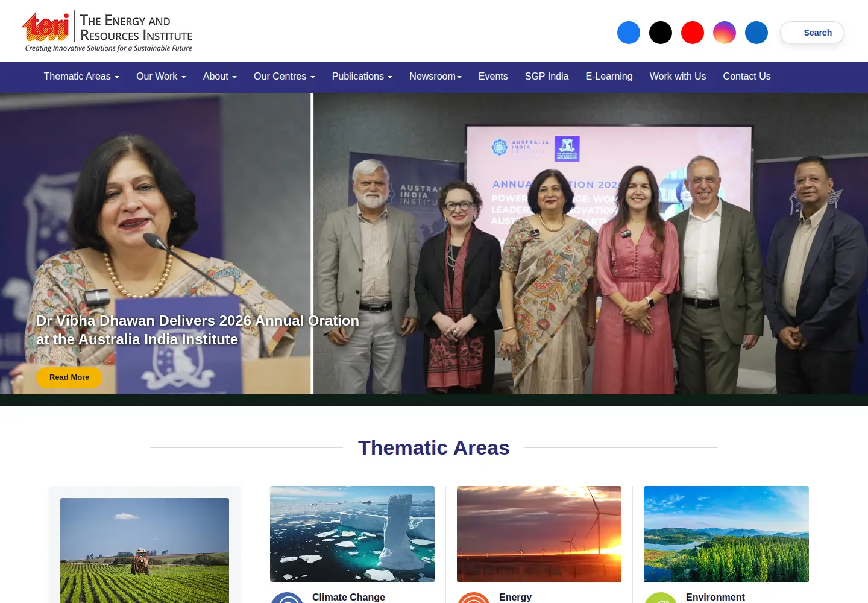868x603 pixels.
Task: Open the Energy thematic area link
Action: click(x=515, y=597)
